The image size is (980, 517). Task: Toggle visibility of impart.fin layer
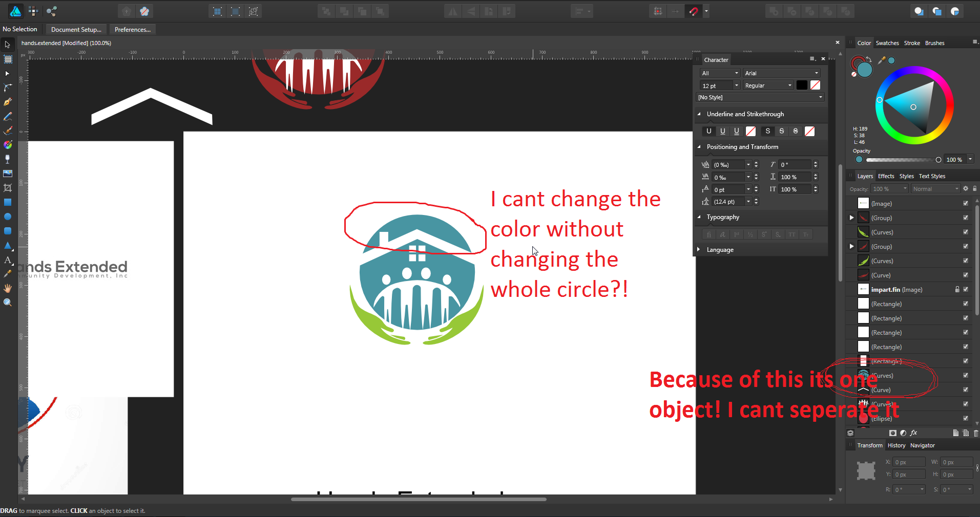pyautogui.click(x=966, y=290)
